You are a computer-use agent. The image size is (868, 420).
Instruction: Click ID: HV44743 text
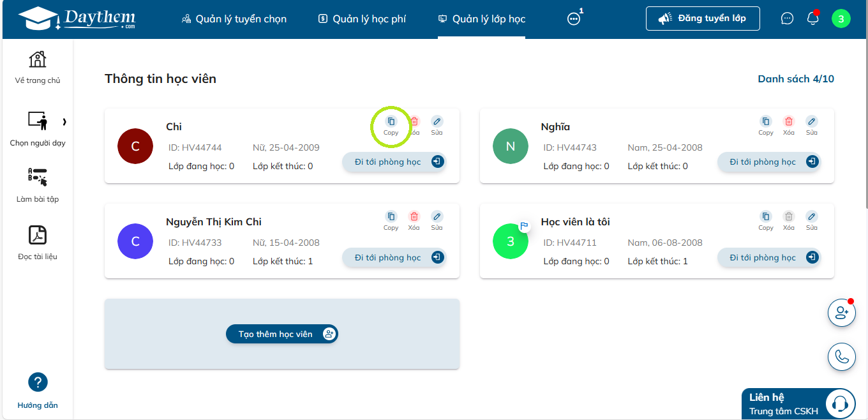point(570,147)
